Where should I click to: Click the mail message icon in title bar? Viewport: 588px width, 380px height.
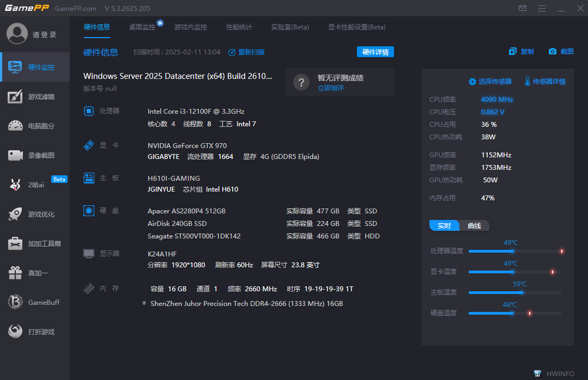523,8
